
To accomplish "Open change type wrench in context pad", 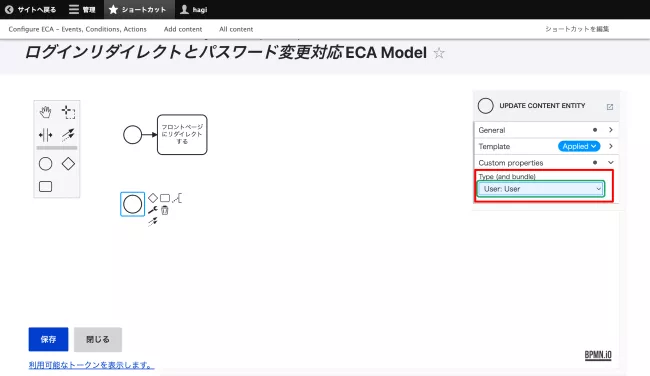I will point(153,210).
